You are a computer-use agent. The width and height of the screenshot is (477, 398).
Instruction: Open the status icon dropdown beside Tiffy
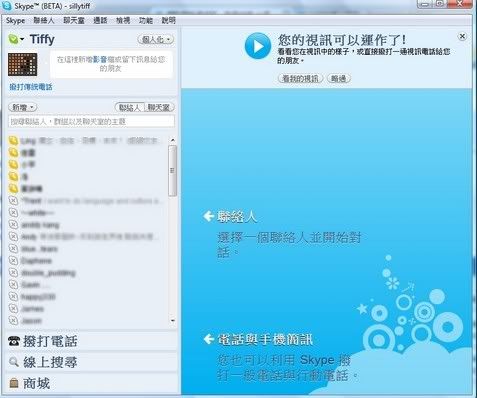click(x=16, y=39)
